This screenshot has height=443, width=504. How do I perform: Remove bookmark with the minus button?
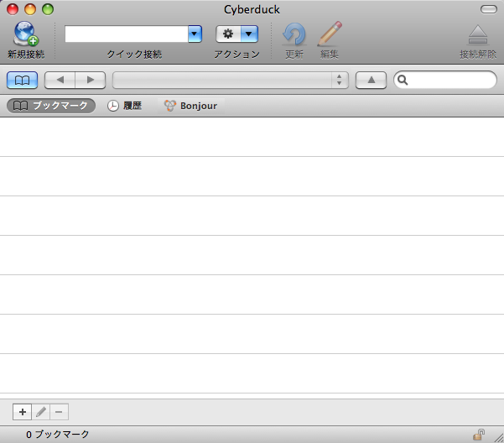point(59,412)
